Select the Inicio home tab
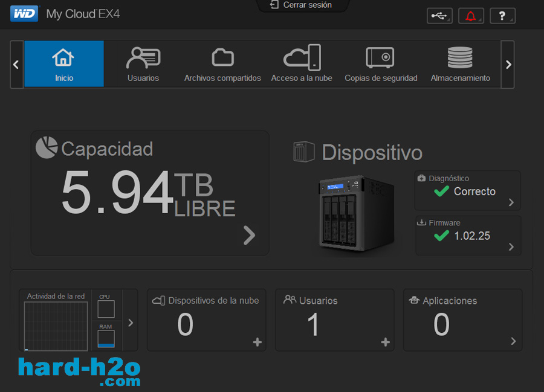 (x=64, y=64)
